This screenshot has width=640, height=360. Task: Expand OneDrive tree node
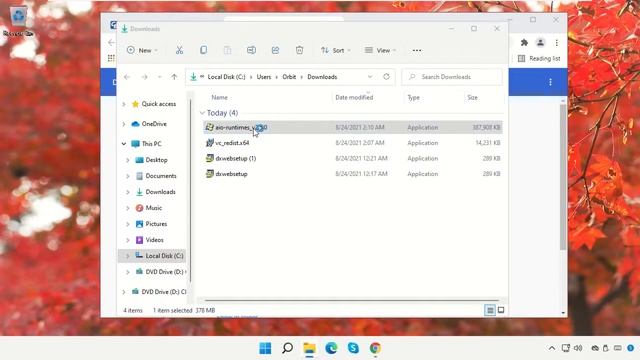[124, 124]
